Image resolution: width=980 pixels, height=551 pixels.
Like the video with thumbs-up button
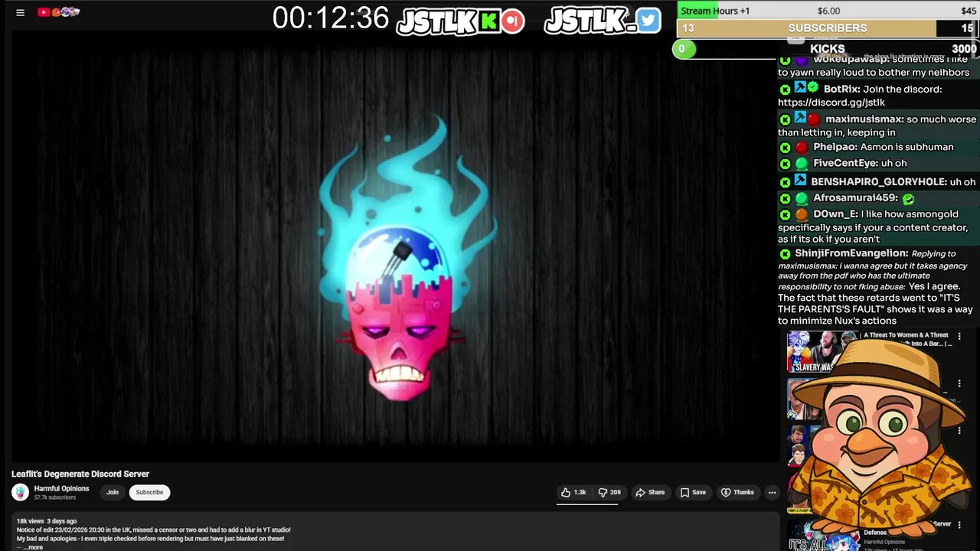pos(573,492)
